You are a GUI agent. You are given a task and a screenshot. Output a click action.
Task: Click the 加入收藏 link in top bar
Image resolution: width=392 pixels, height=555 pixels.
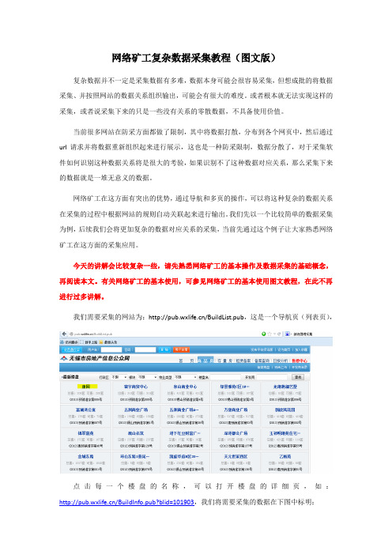[x=301, y=349]
